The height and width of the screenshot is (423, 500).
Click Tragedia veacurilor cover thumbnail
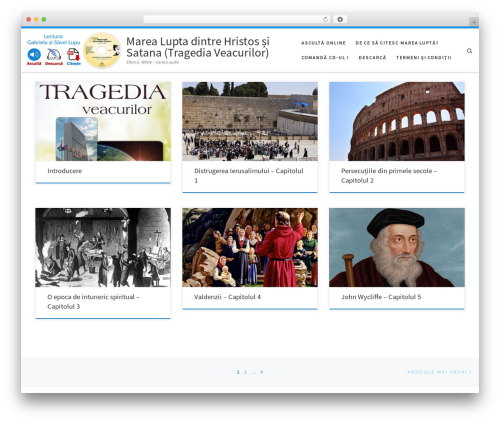[x=103, y=121]
